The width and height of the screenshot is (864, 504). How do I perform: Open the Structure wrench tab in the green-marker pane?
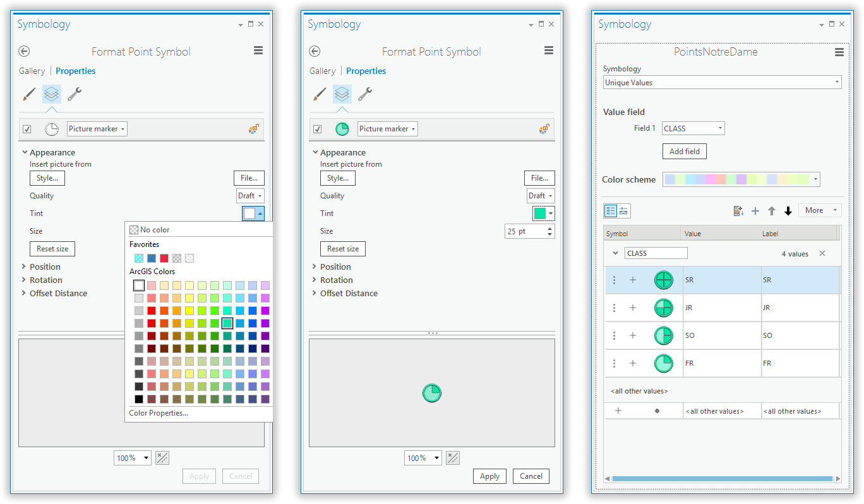[365, 94]
